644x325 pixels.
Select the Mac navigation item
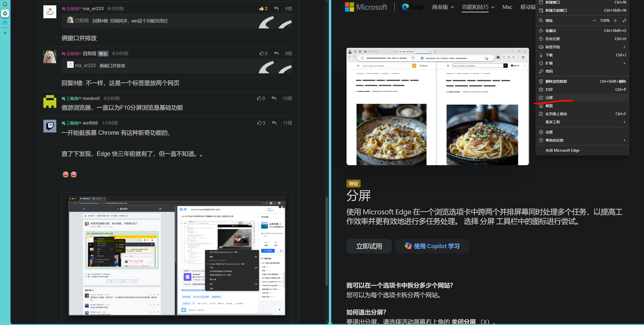[x=507, y=7]
